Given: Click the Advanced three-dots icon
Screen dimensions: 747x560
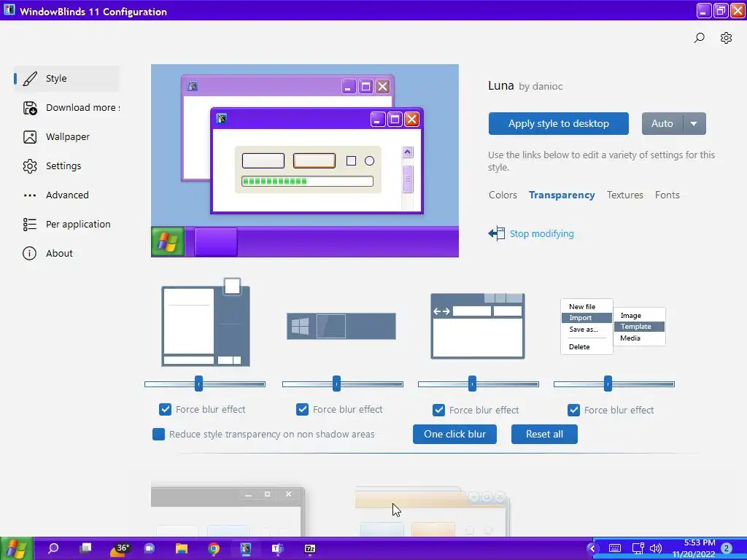Looking at the screenshot, I should pyautogui.click(x=30, y=195).
